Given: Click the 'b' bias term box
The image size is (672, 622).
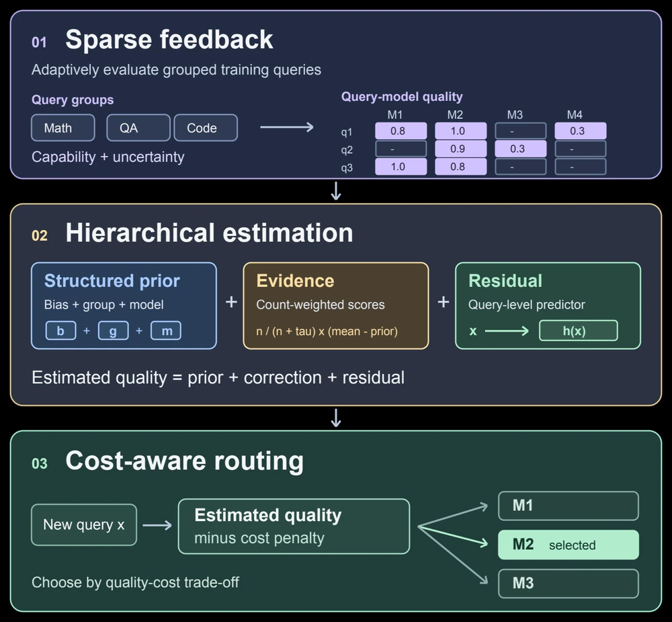Looking at the screenshot, I should coord(61,331).
